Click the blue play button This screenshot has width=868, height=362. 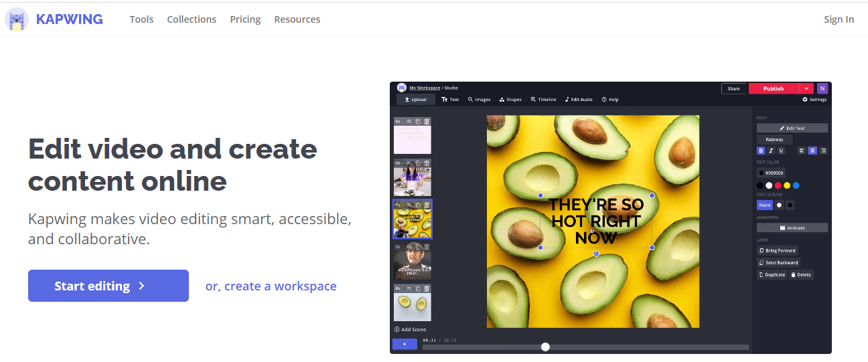tap(405, 344)
